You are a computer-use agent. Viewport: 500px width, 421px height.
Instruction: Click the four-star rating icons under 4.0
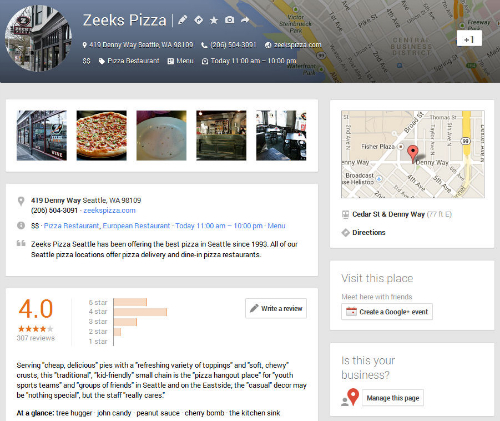35,329
